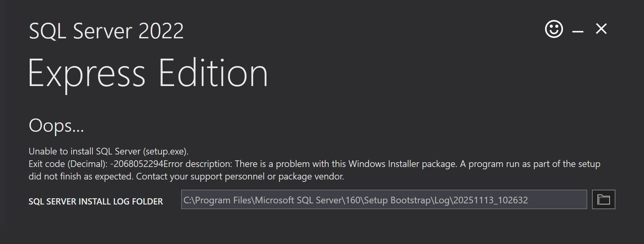Click inside the log folder path field
The image size is (644, 244).
(x=383, y=200)
